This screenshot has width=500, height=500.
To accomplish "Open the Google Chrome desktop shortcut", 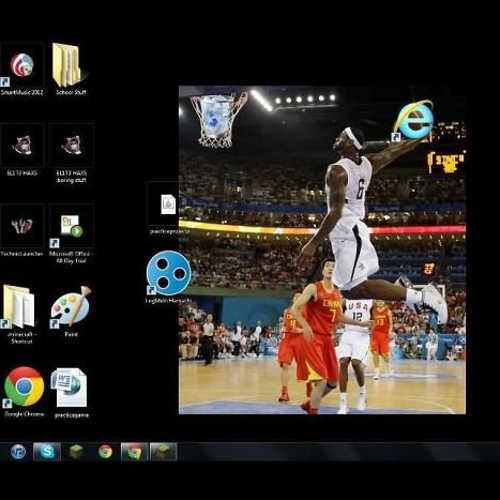I will click(24, 391).
